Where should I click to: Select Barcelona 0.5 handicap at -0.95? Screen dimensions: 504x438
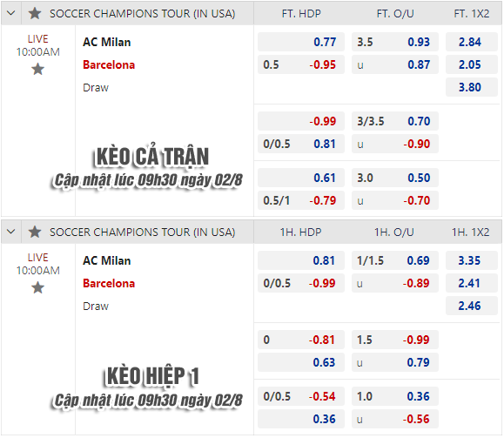(301, 64)
